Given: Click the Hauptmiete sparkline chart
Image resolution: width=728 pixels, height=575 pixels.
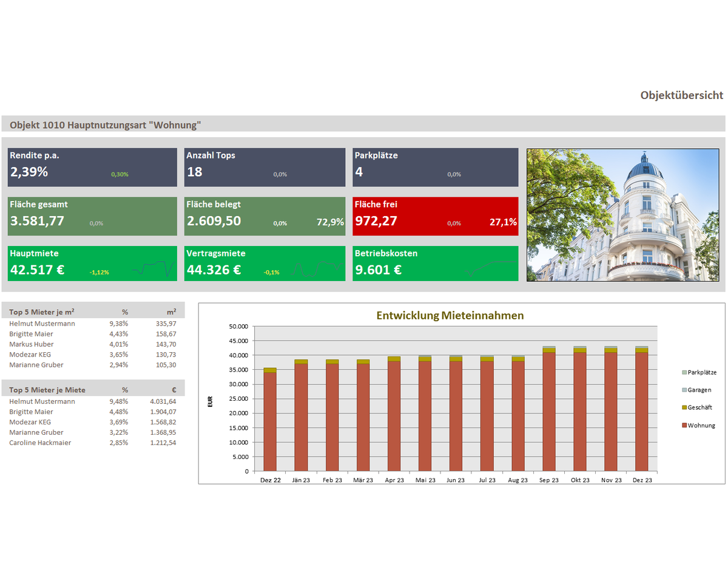Looking at the screenshot, I should (x=153, y=268).
